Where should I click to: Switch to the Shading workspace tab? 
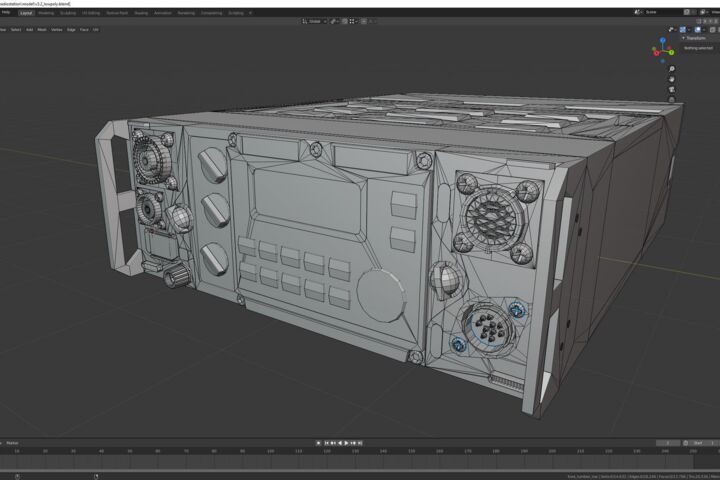coord(141,13)
